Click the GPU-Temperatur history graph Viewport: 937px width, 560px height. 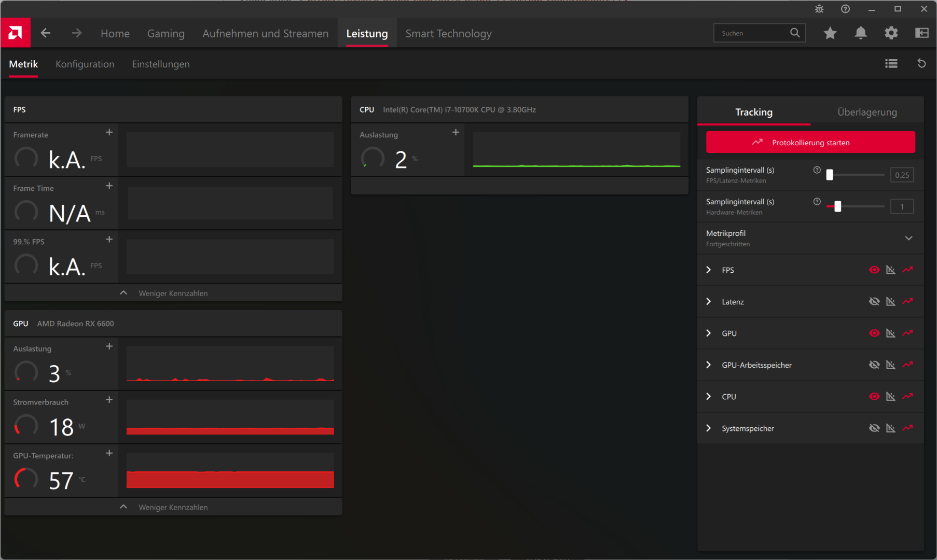tap(230, 471)
